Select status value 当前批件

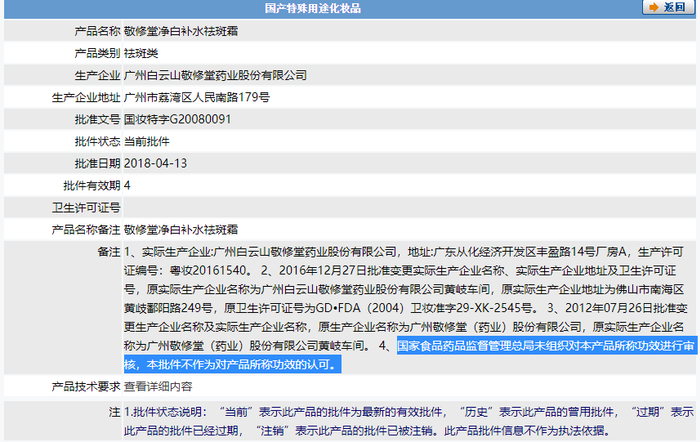[146, 142]
